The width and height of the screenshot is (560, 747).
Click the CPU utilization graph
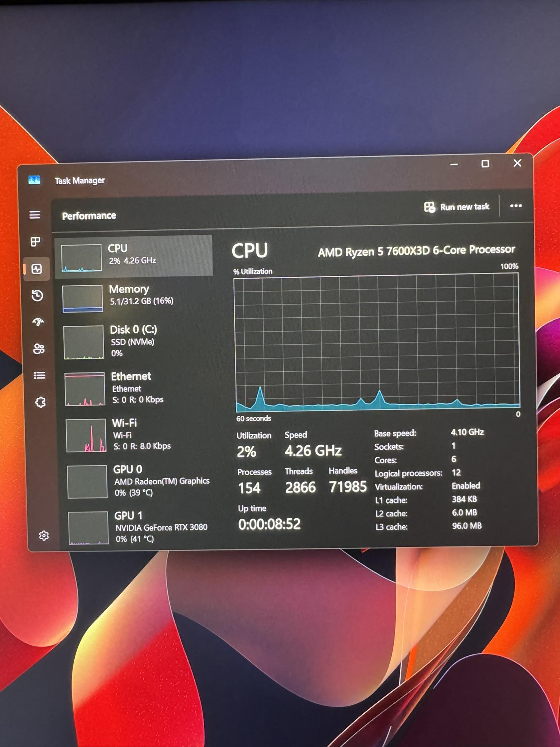[x=377, y=343]
